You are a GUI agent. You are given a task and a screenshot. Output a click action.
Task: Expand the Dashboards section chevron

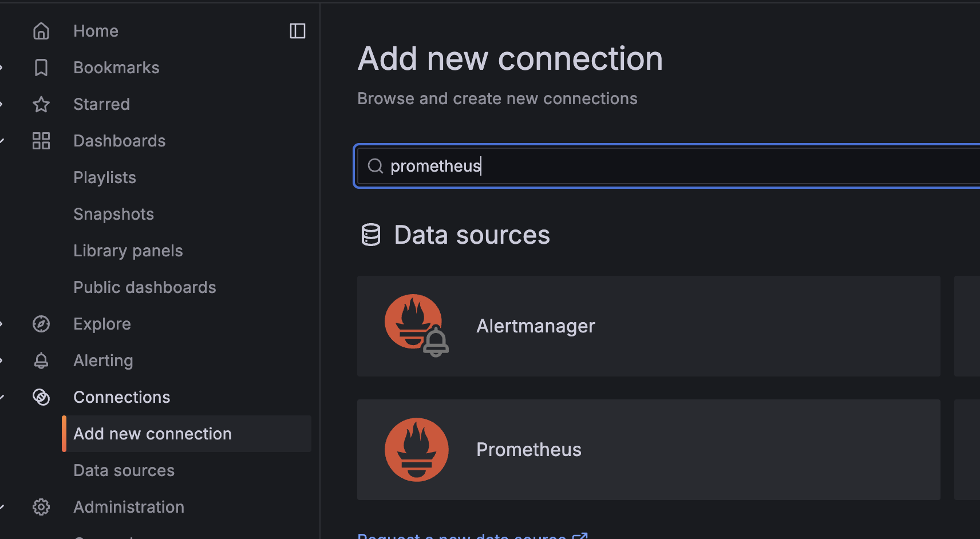click(x=2, y=140)
